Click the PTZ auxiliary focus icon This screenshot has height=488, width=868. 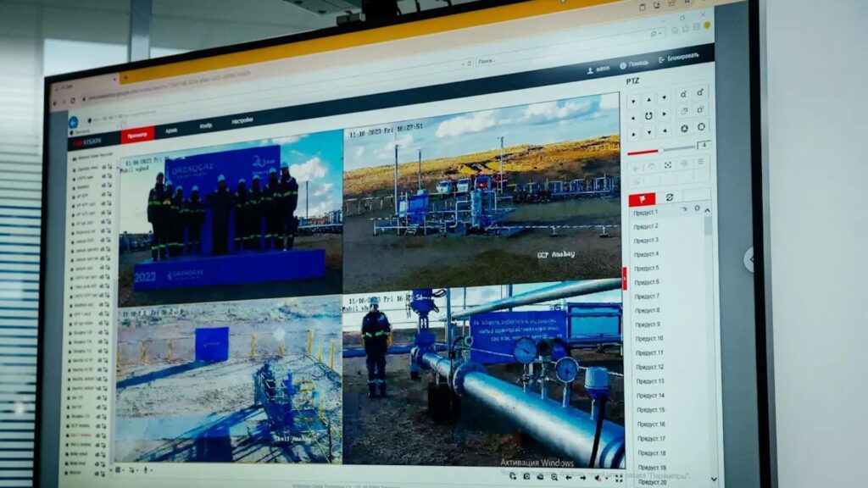(x=668, y=165)
